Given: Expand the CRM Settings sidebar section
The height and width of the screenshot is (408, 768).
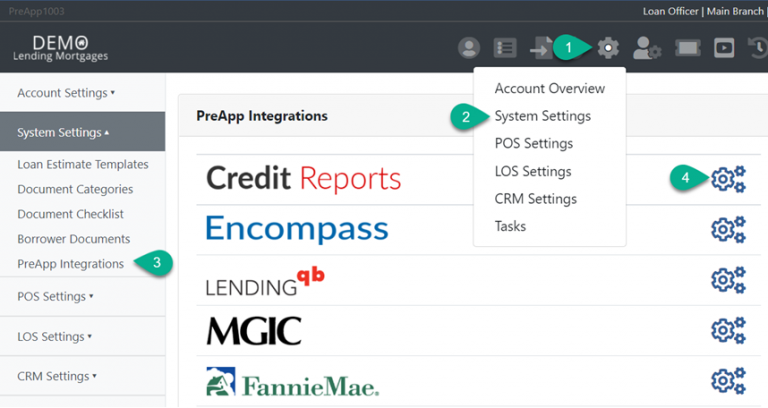Looking at the screenshot, I should point(57,376).
